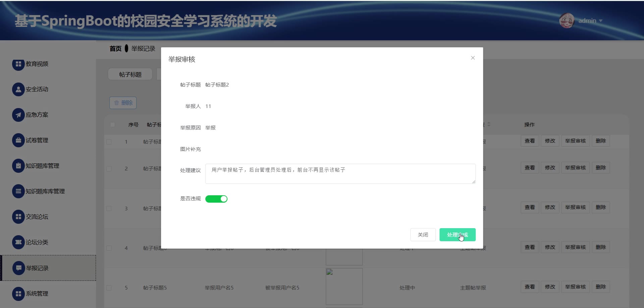The image size is (644, 308).
Task: Click 举报审核 for row 3
Action: pyautogui.click(x=576, y=207)
